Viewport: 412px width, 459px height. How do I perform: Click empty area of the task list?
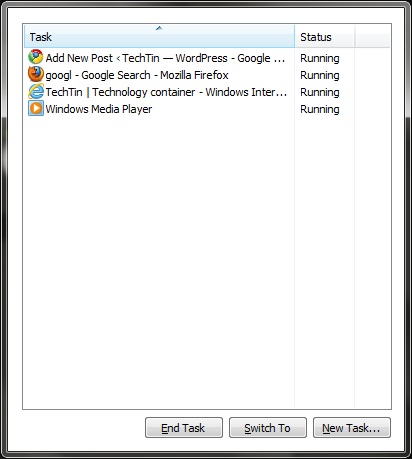[159, 260]
